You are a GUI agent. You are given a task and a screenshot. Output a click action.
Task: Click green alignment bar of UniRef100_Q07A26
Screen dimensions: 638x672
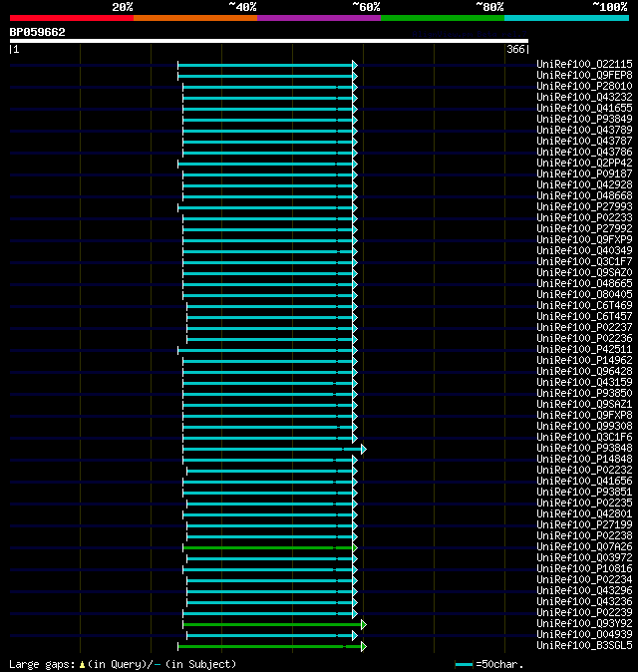pyautogui.click(x=268, y=547)
